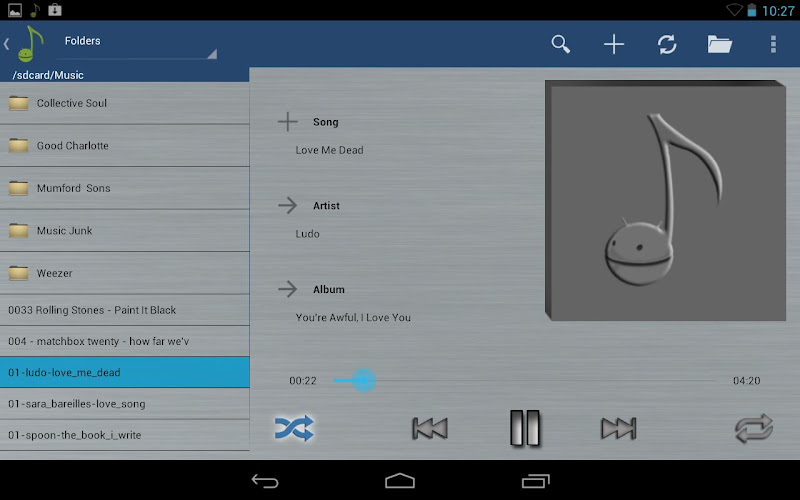Click the seek bar thumb at 00:22
Image resolution: width=800 pixels, height=500 pixels.
click(x=364, y=381)
